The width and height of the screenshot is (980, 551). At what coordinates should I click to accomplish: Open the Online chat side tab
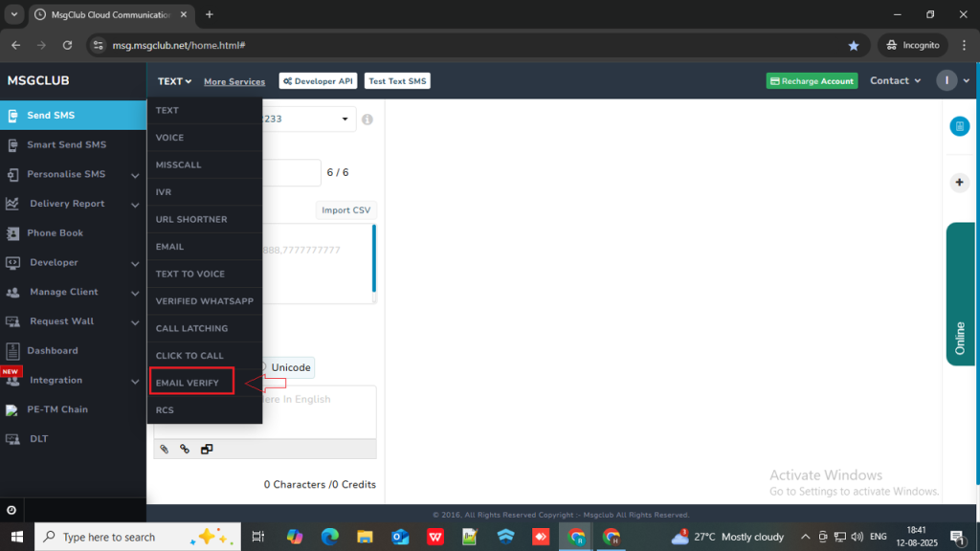[961, 295]
